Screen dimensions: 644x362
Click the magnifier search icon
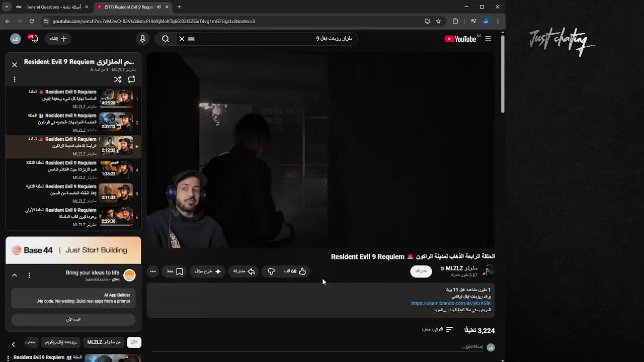166,39
